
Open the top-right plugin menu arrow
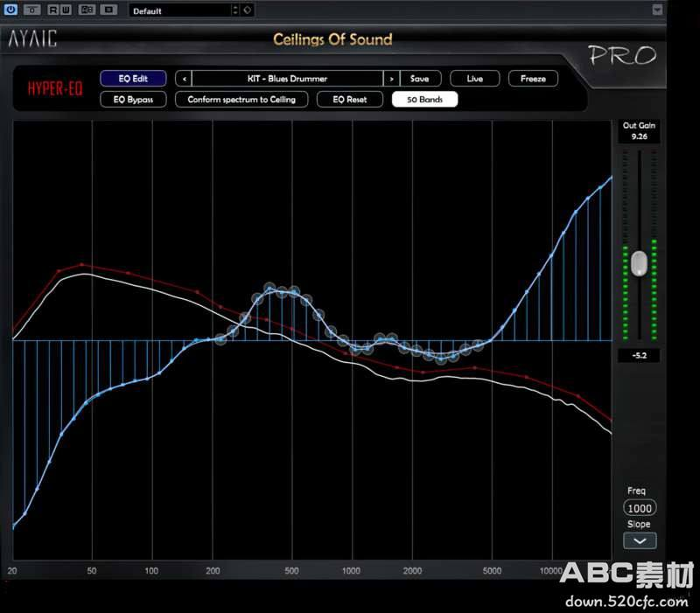pyautogui.click(x=657, y=10)
